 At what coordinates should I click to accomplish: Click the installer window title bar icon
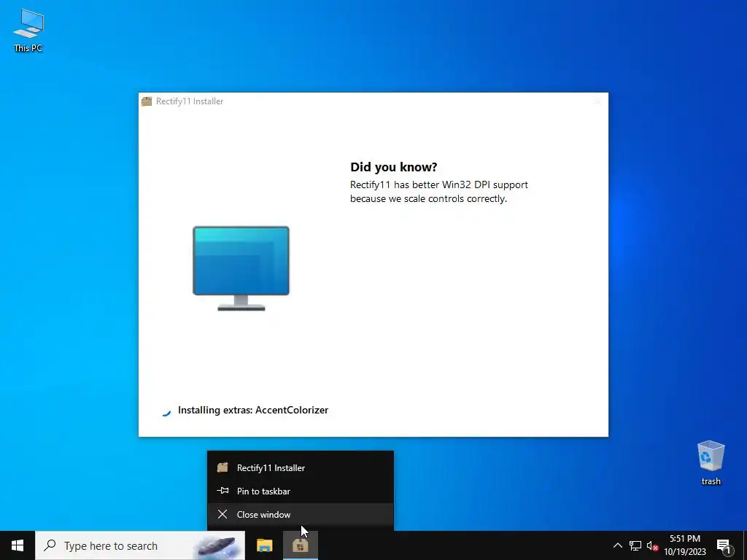click(x=146, y=101)
